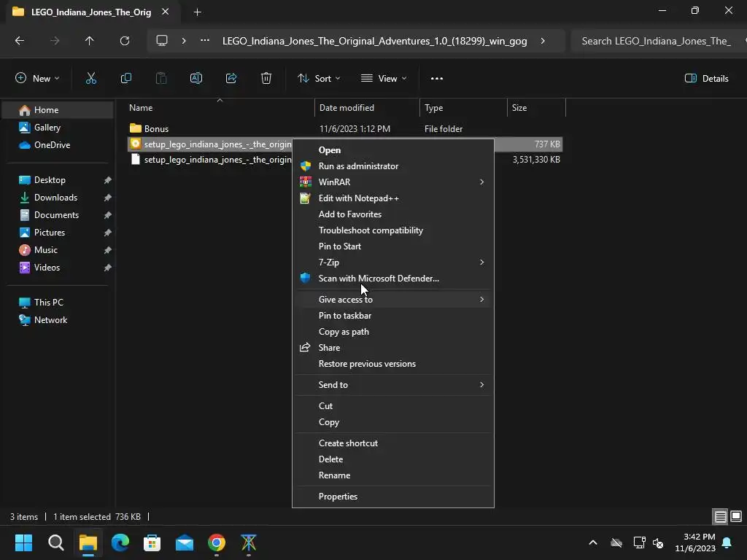Switch to details list view in status bar
The image size is (747, 560).
pyautogui.click(x=720, y=516)
